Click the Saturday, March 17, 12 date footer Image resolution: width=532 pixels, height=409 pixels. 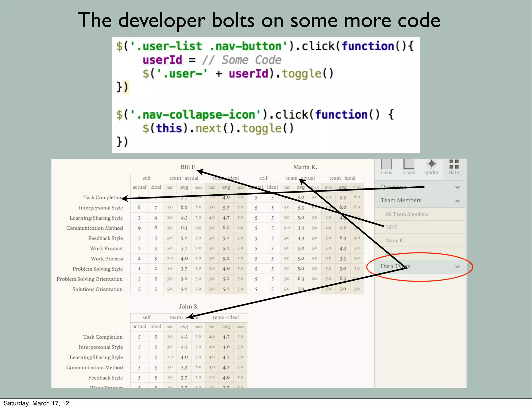(x=36, y=403)
